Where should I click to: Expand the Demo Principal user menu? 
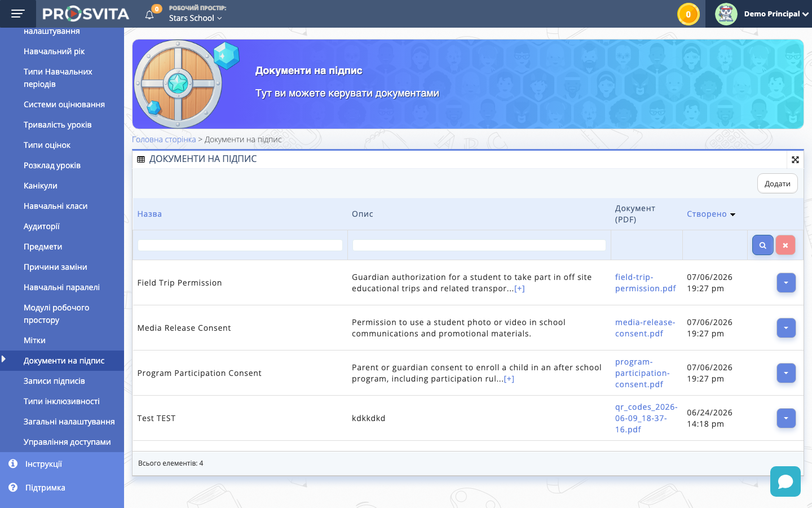776,14
